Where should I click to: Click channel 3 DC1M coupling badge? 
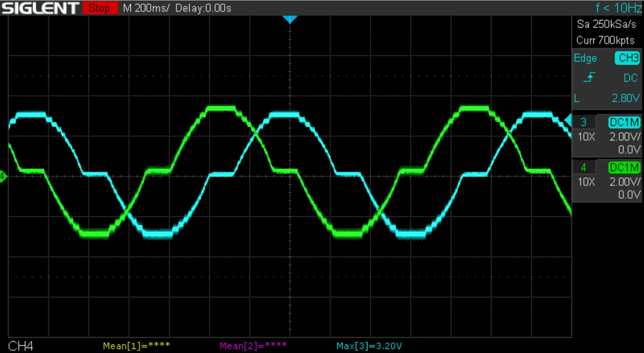(x=624, y=122)
